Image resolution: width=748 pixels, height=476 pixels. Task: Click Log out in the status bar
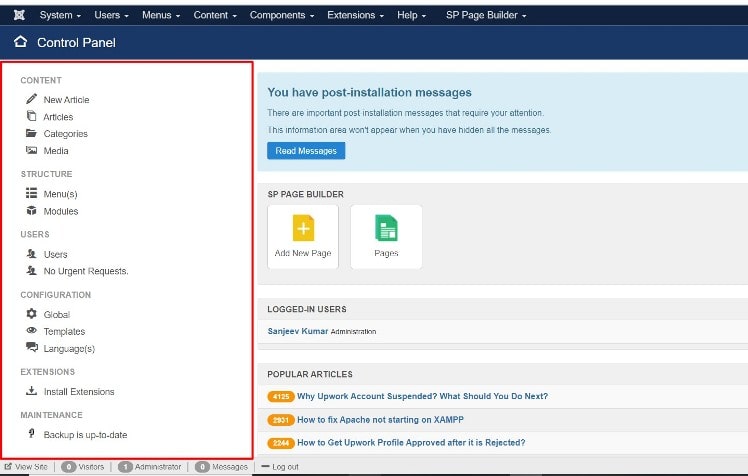tap(285, 467)
